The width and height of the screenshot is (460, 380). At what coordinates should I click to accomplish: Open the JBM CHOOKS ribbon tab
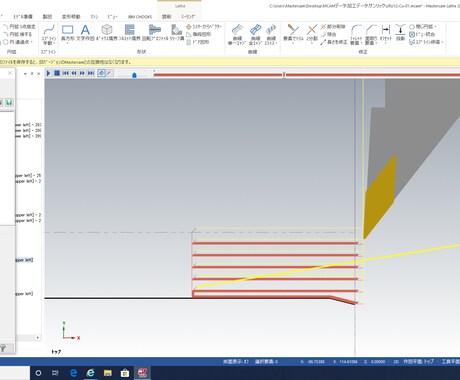(x=140, y=16)
